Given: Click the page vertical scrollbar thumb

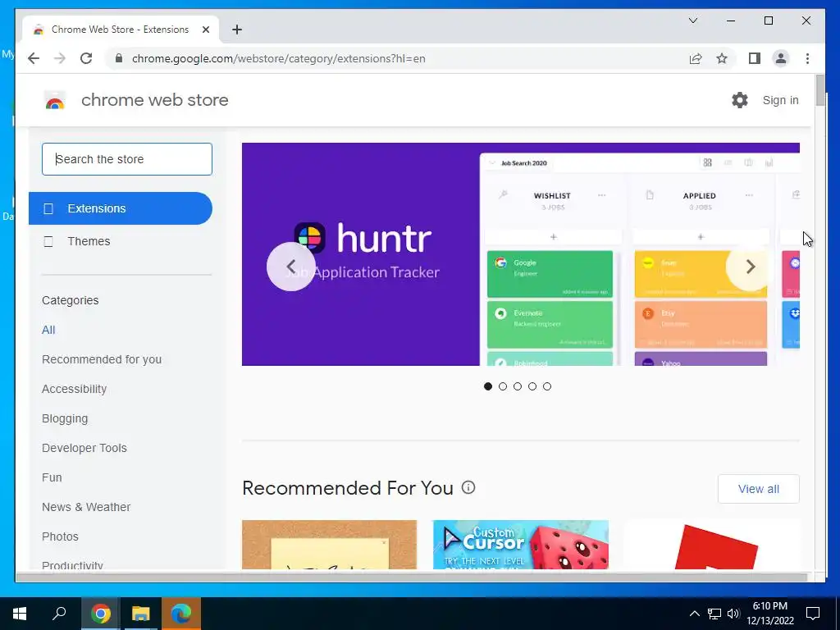Looking at the screenshot, I should [x=820, y=90].
